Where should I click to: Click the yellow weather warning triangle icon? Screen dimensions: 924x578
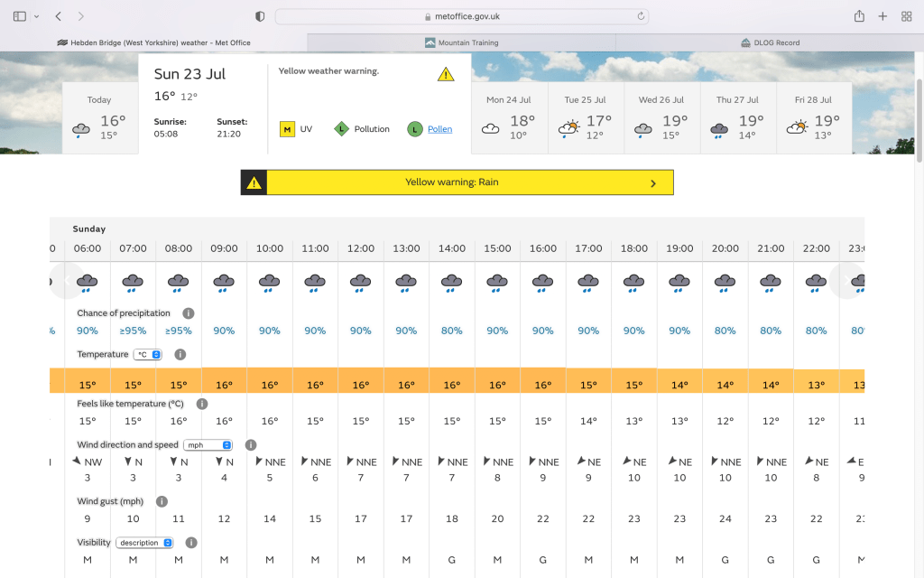coord(446,75)
